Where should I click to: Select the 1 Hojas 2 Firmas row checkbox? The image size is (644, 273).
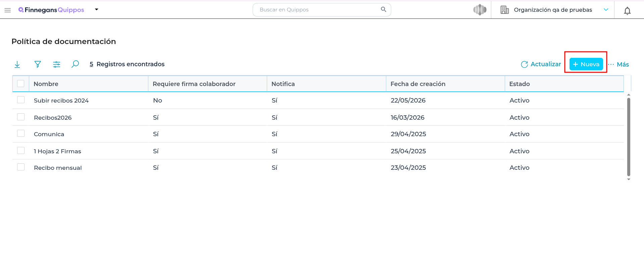21,150
